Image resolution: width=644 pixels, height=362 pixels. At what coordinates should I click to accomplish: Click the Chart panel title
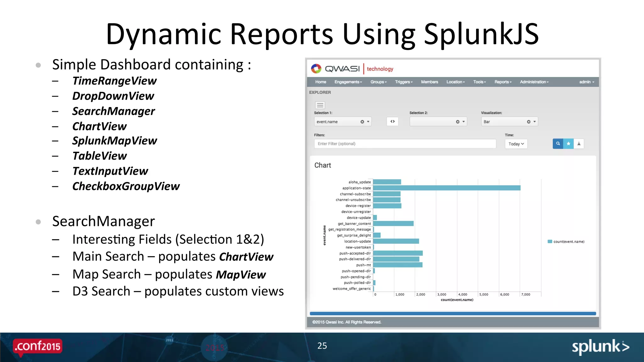(323, 165)
